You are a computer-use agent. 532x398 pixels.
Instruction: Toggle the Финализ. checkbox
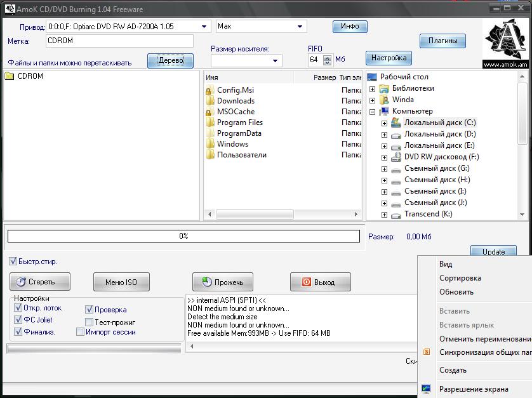[x=18, y=331]
